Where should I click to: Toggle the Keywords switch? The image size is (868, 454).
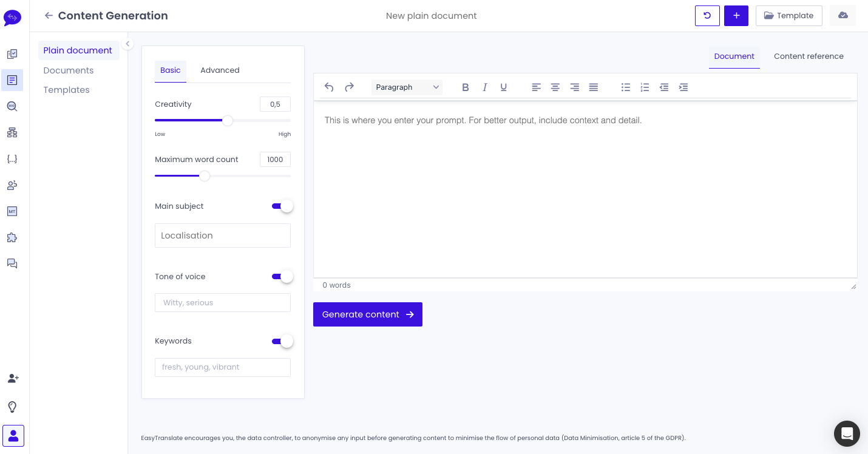point(282,341)
